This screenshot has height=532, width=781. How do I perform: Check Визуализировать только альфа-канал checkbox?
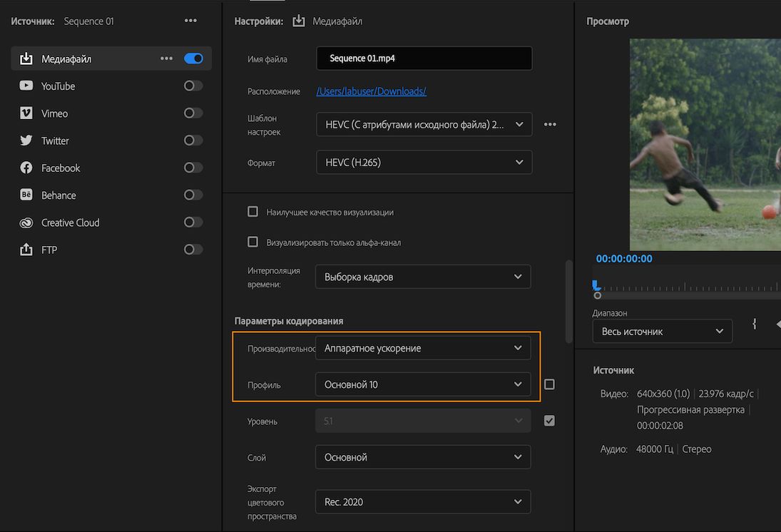(252, 242)
